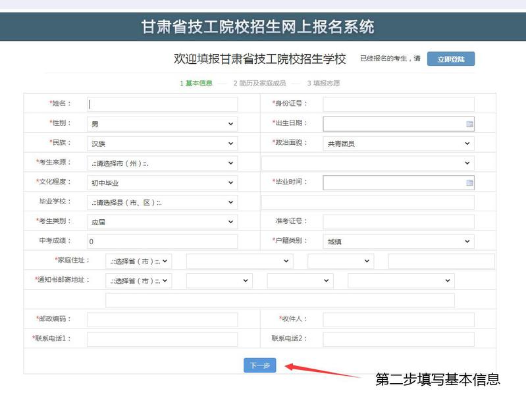The image size is (526, 420).
Task: Click the 收件人 recipient field
Action: tap(398, 320)
